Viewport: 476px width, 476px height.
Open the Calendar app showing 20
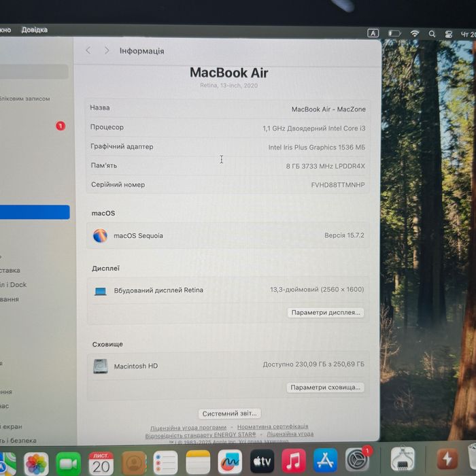[x=101, y=463]
